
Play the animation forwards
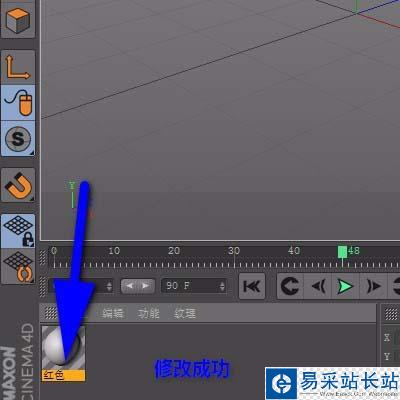(x=345, y=286)
